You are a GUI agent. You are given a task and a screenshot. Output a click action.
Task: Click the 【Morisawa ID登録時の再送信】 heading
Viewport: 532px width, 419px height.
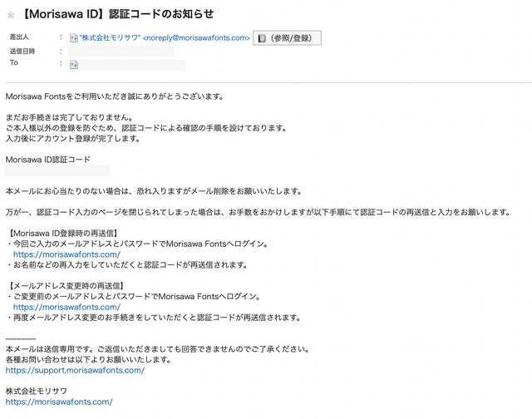point(63,234)
